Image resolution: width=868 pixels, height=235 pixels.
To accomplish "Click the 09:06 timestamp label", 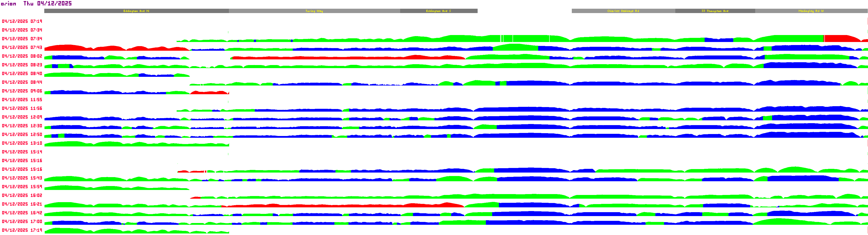I will [x=22, y=91].
